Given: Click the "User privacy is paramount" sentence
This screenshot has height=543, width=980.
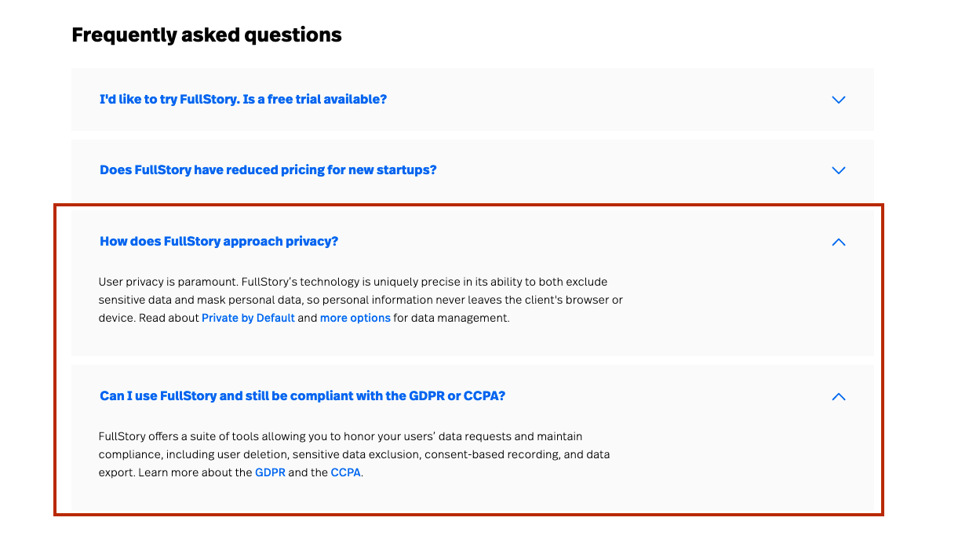Looking at the screenshot, I should 169,281.
